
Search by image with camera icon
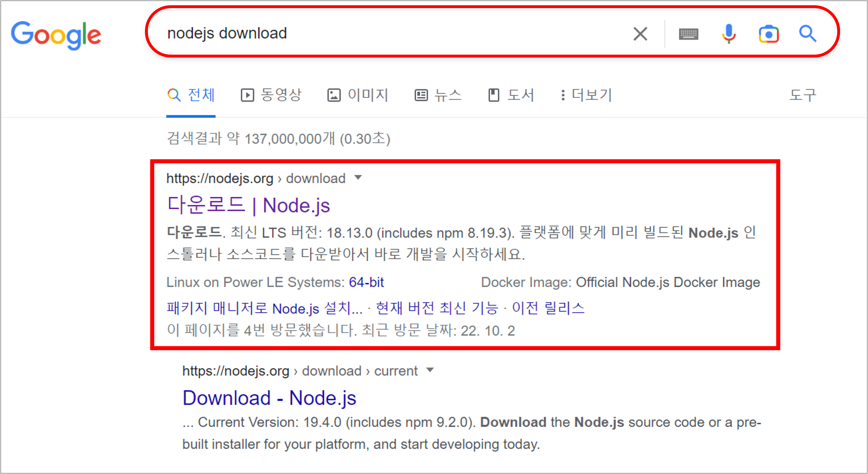(x=769, y=34)
